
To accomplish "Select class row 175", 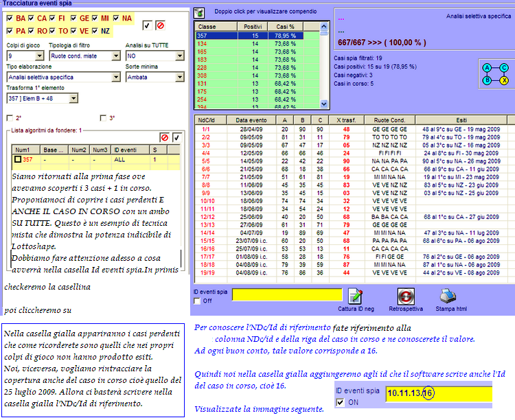I will click(257, 91).
